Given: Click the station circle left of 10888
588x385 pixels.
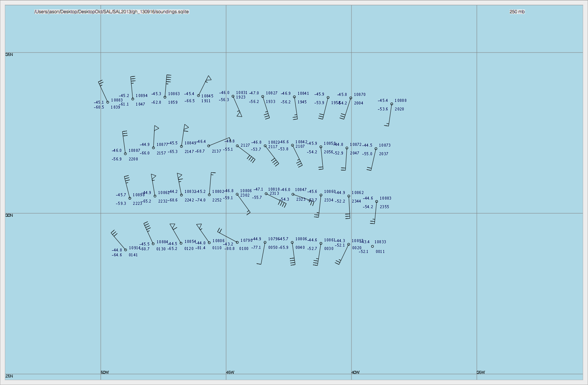Looking at the screenshot, I should pos(392,104).
